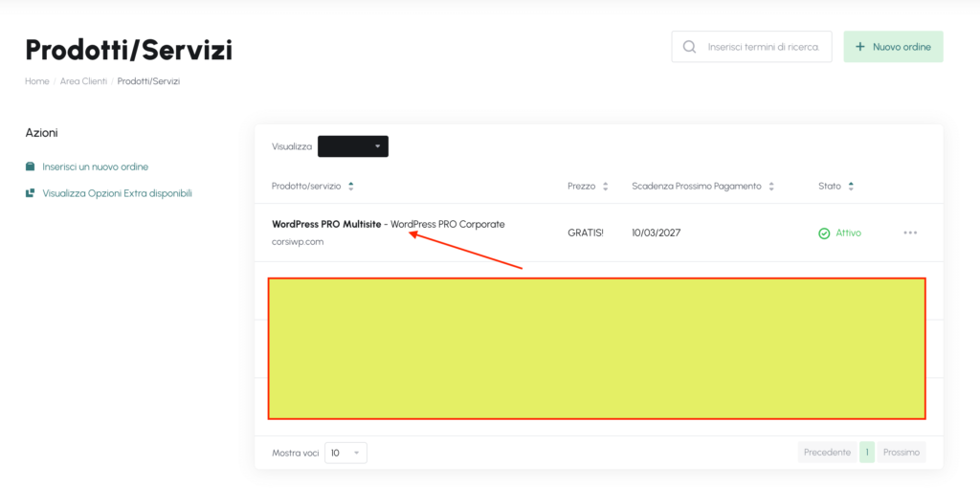Screen dimensions: 980x488
Task: Go to Home breadcrumb
Action: (x=37, y=81)
